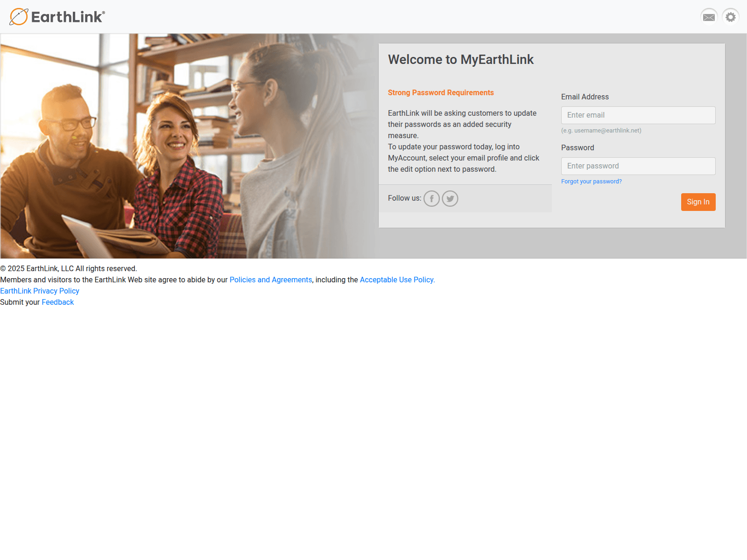Click the Password field label
Viewport: 747px width, 560px height.
coord(578,148)
